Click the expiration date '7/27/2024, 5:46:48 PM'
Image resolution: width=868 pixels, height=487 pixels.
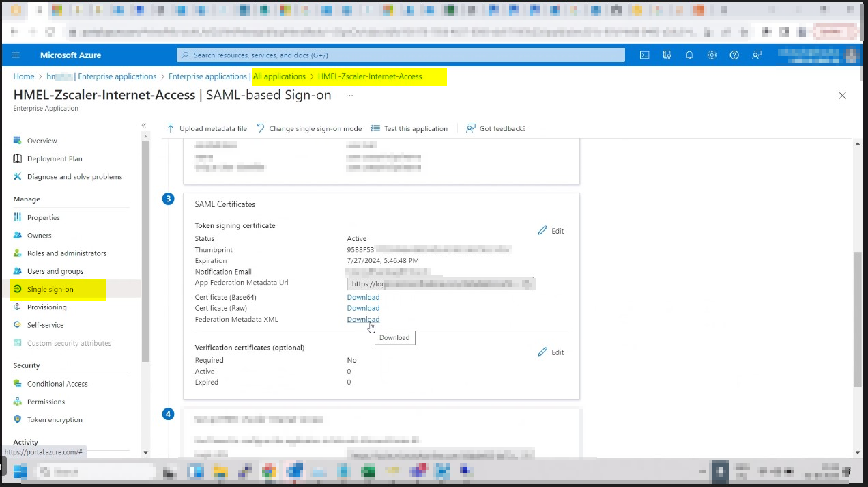383,260
